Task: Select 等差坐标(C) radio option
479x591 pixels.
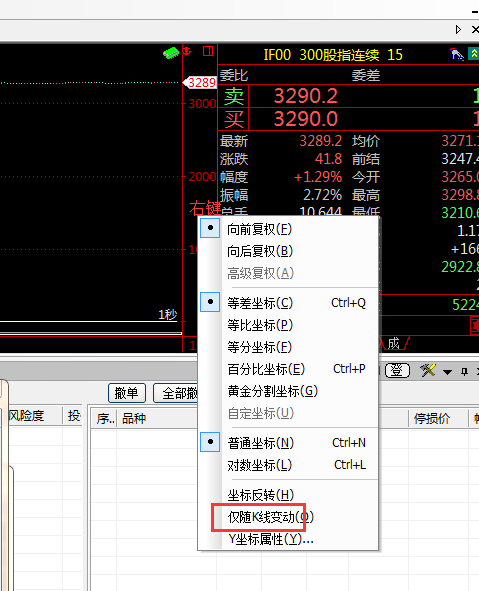Action: pyautogui.click(x=288, y=303)
